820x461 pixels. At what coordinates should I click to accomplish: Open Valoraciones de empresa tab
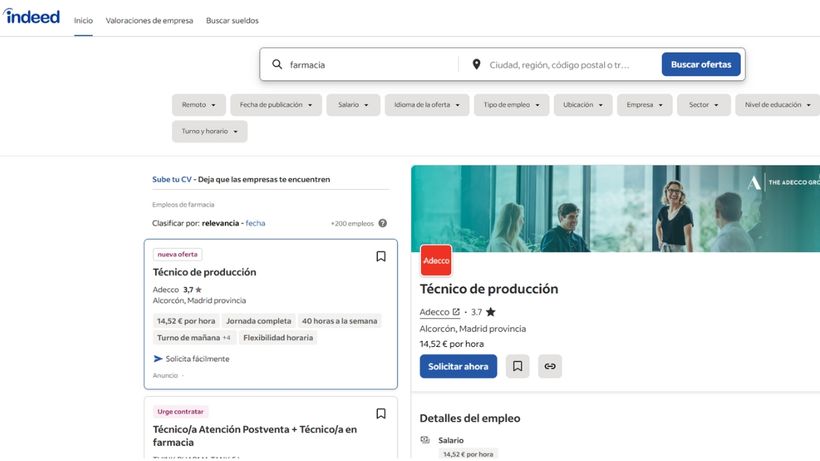149,20
